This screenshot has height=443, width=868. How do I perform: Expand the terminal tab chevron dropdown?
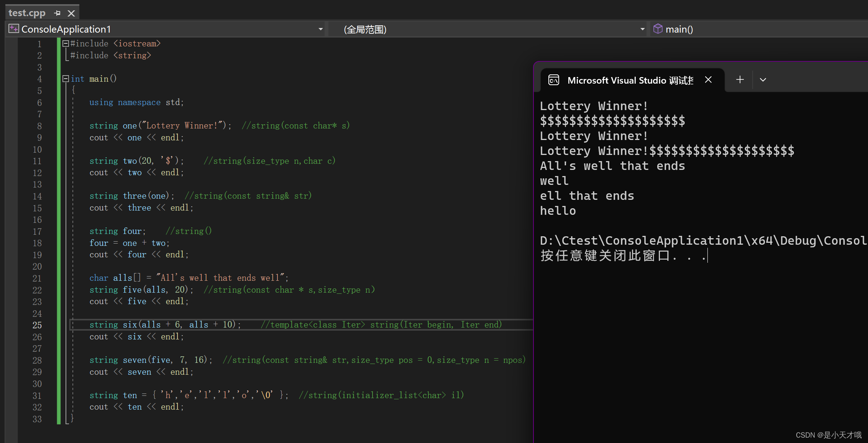763,79
